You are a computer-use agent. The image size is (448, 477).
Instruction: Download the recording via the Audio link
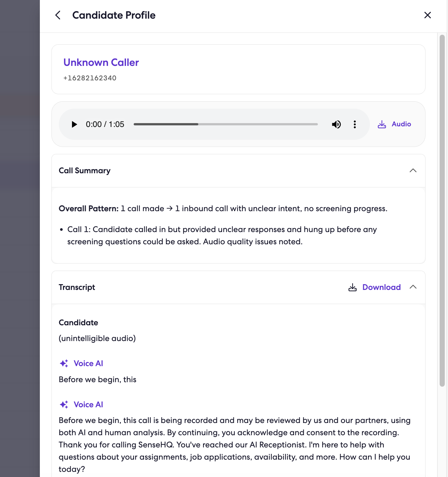click(x=401, y=124)
